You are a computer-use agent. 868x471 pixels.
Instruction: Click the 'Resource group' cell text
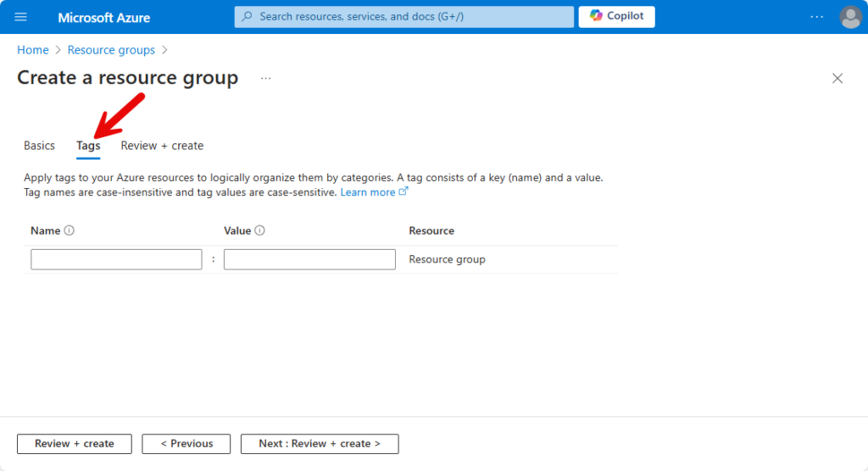click(448, 259)
